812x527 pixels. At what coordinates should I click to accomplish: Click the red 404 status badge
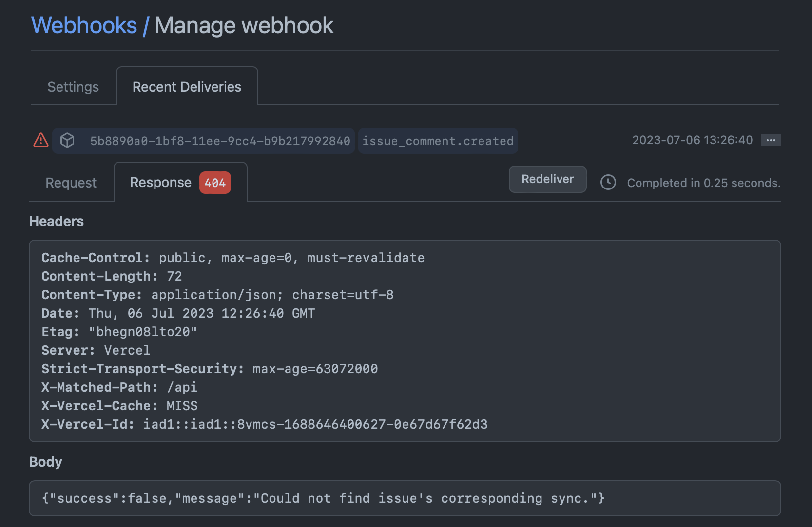pyautogui.click(x=214, y=183)
